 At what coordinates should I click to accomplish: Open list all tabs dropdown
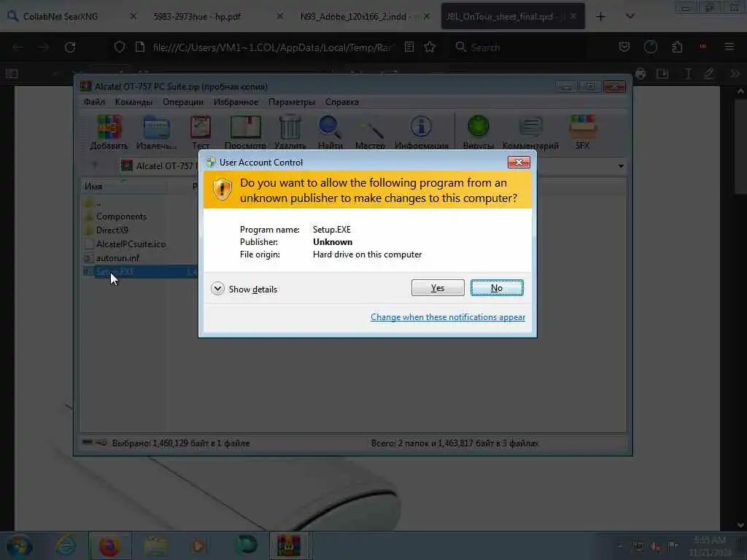click(630, 17)
